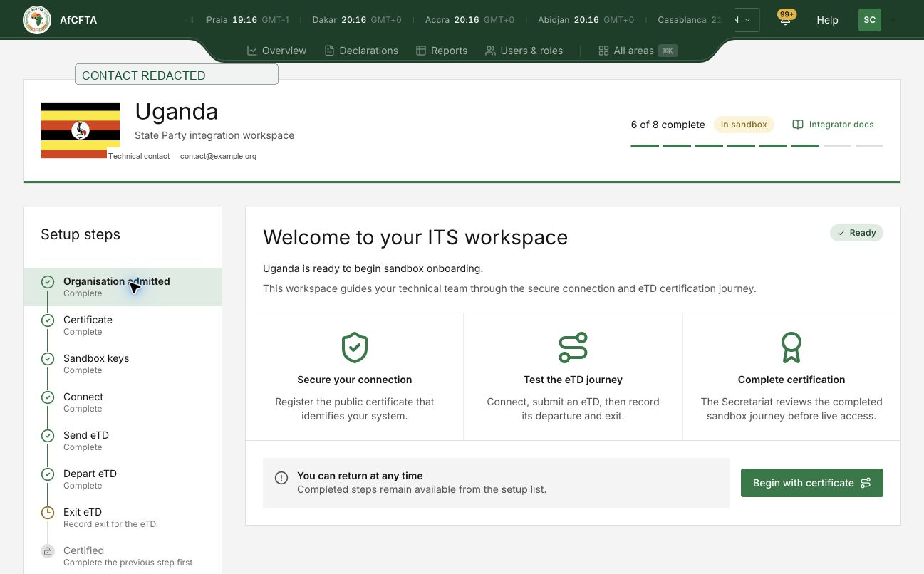Open the SC user avatar menu
This screenshot has height=574, width=924.
870,20
